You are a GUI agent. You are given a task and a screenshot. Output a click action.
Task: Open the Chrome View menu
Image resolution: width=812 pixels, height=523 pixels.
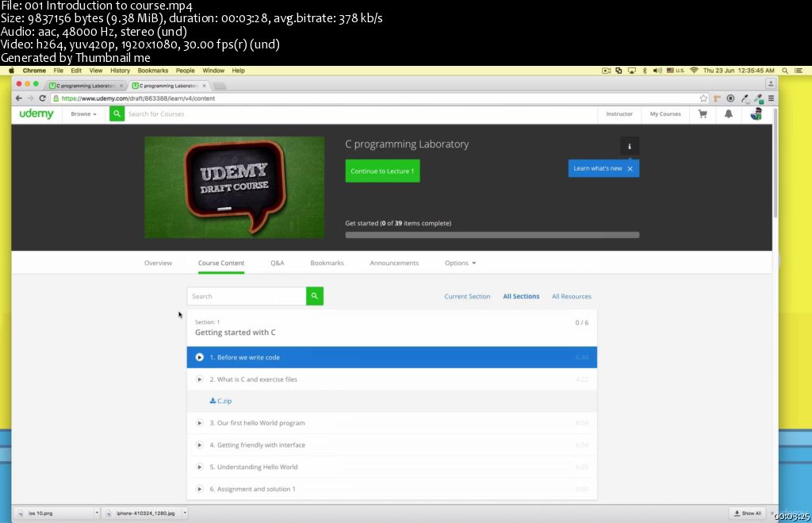pyautogui.click(x=96, y=71)
